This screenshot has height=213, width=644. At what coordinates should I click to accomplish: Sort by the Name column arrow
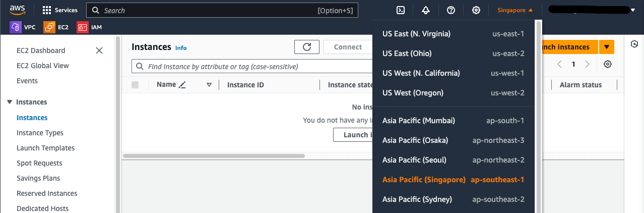[209, 85]
